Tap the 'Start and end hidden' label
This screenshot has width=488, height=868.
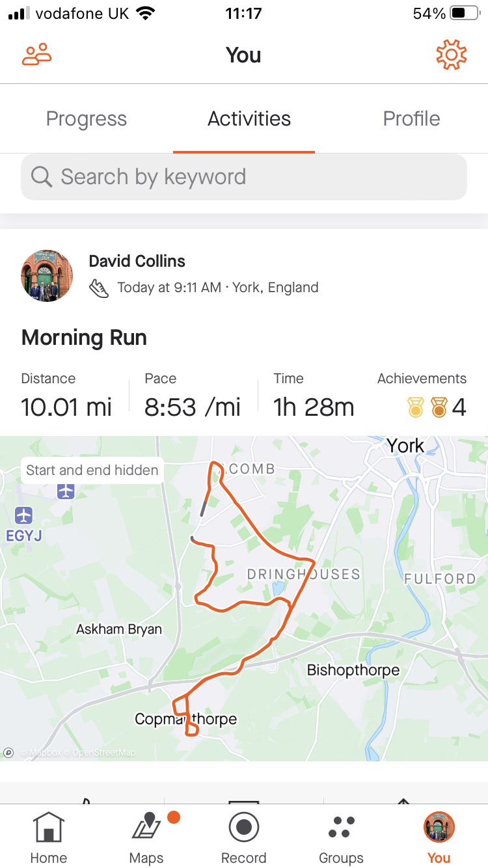(x=92, y=470)
